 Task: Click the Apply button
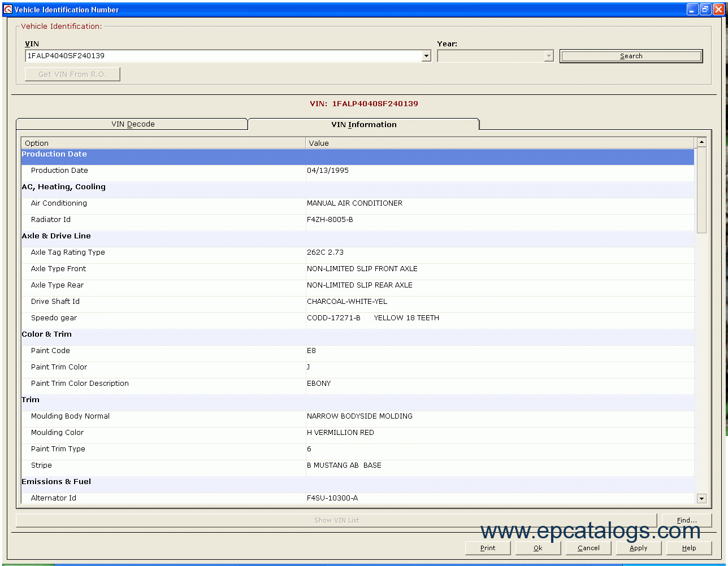point(638,548)
